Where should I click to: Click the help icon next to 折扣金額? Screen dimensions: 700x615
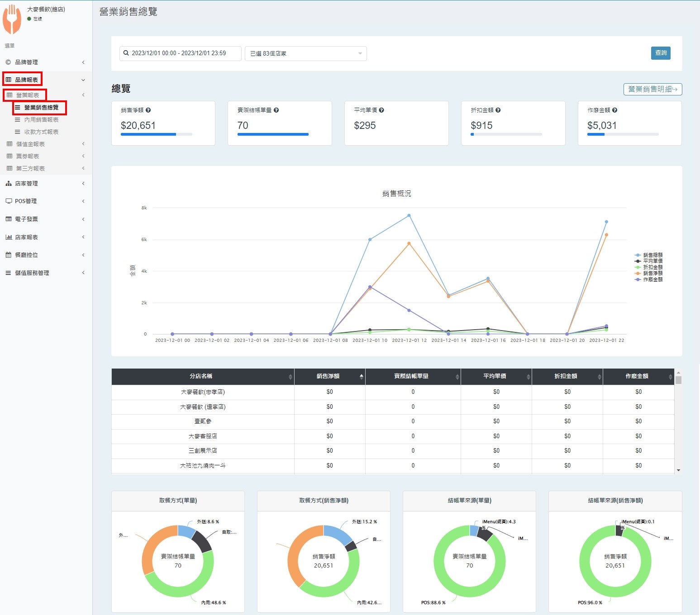(498, 110)
